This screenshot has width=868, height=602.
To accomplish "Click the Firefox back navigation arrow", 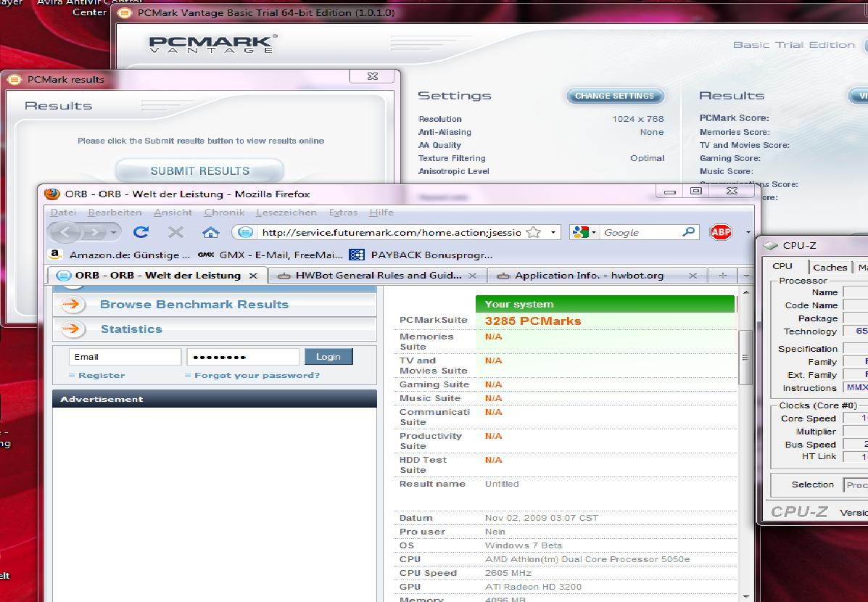I will 65,232.
